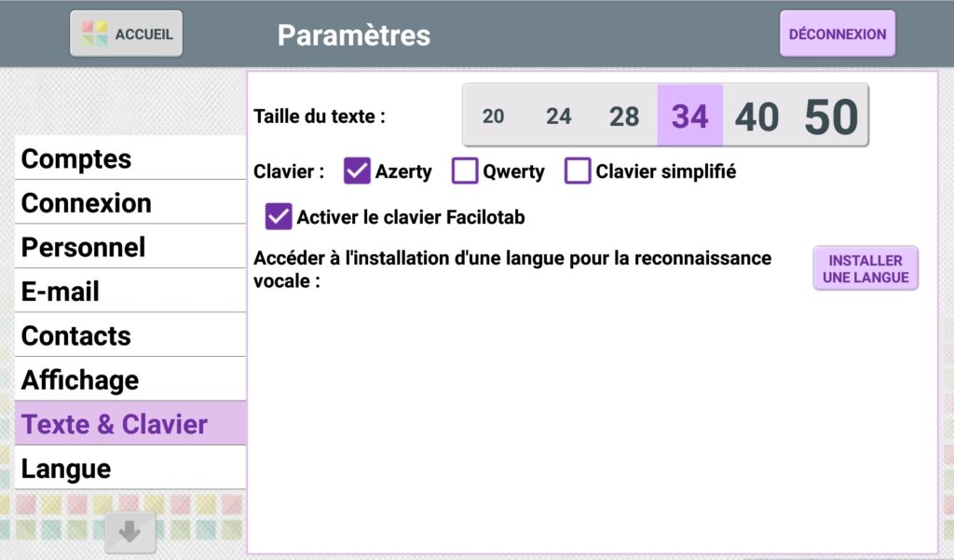Set text size to 50

831,116
